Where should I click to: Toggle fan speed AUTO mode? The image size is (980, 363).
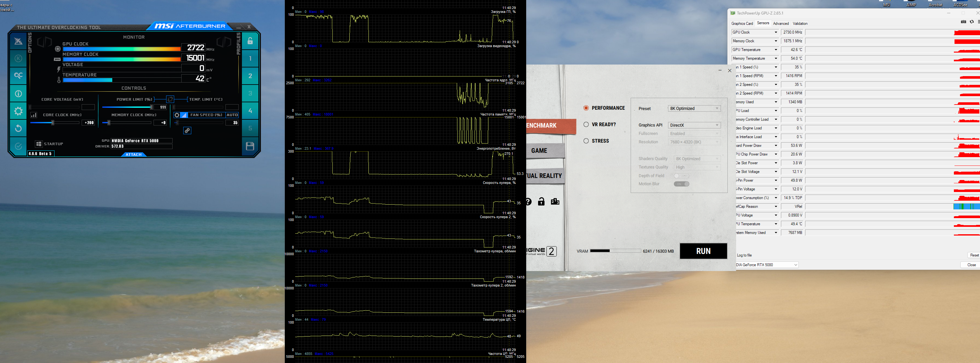(232, 115)
